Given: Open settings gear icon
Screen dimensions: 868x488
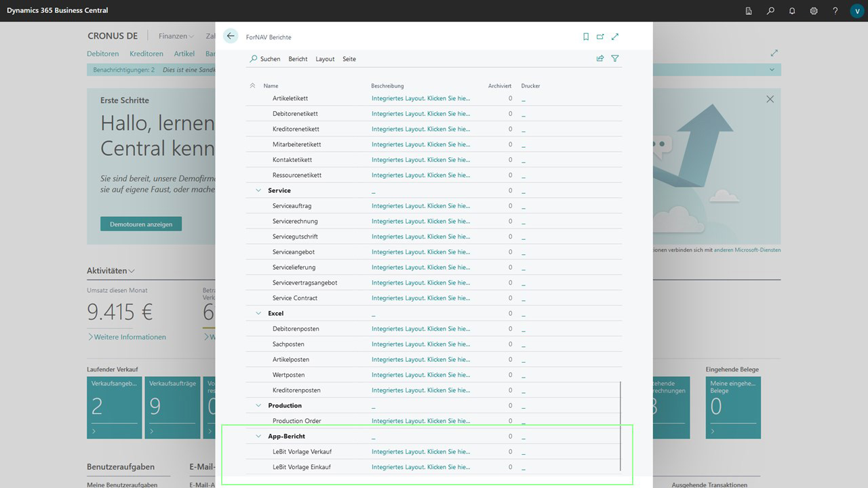Looking at the screenshot, I should 814,11.
